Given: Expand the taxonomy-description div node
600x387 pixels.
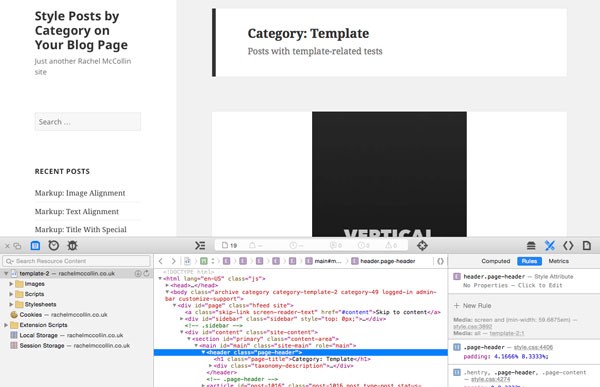Looking at the screenshot, I should 210,366.
